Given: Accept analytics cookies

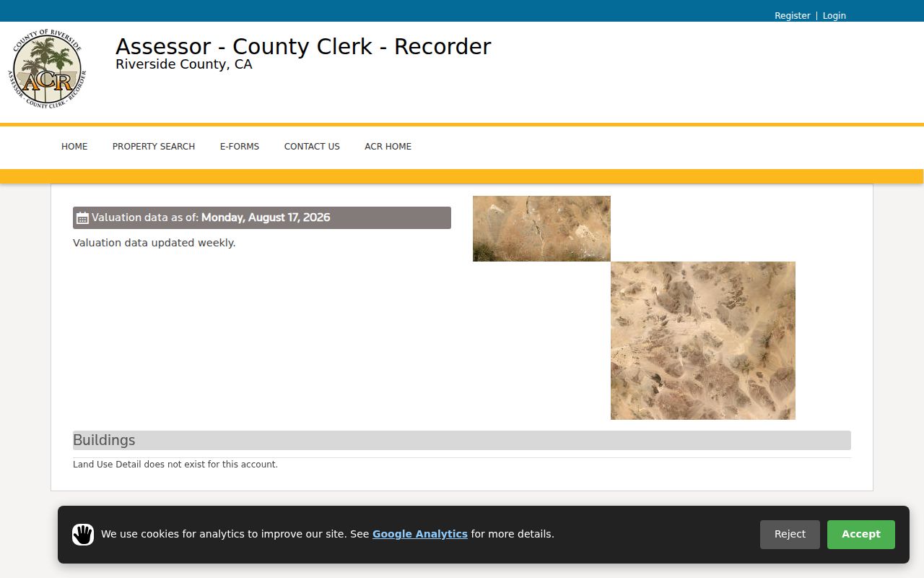Looking at the screenshot, I should (861, 534).
